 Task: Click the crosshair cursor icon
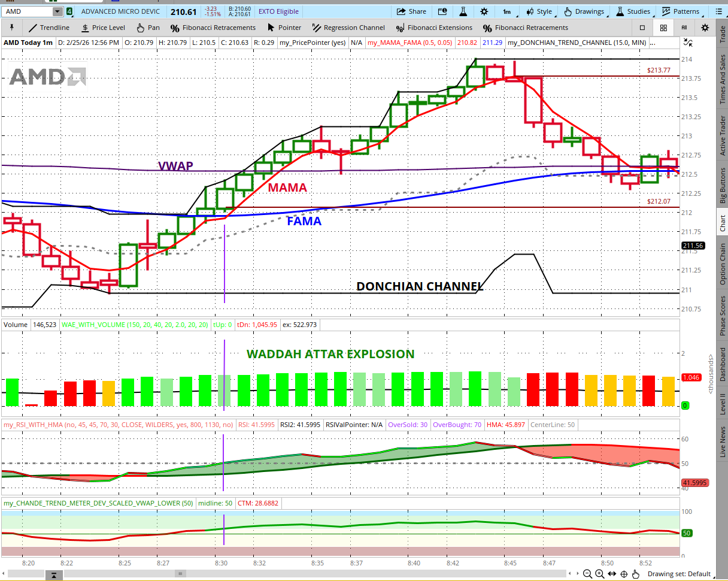click(624, 573)
